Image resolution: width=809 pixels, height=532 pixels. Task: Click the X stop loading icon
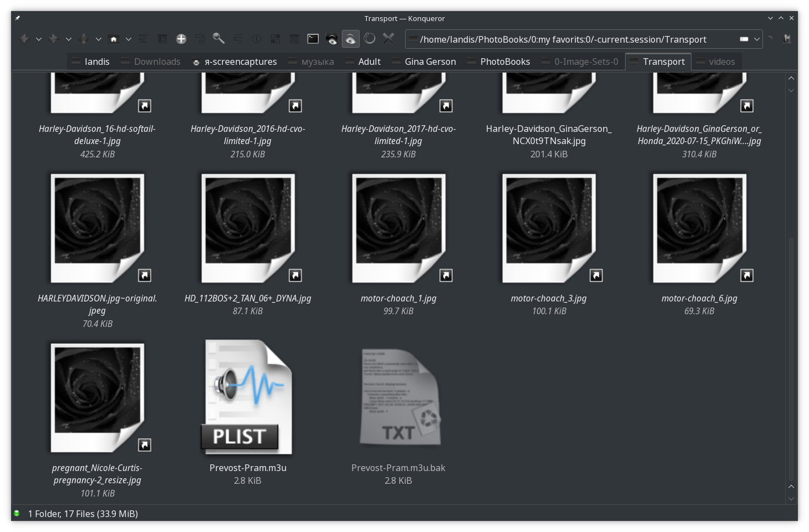(x=388, y=39)
